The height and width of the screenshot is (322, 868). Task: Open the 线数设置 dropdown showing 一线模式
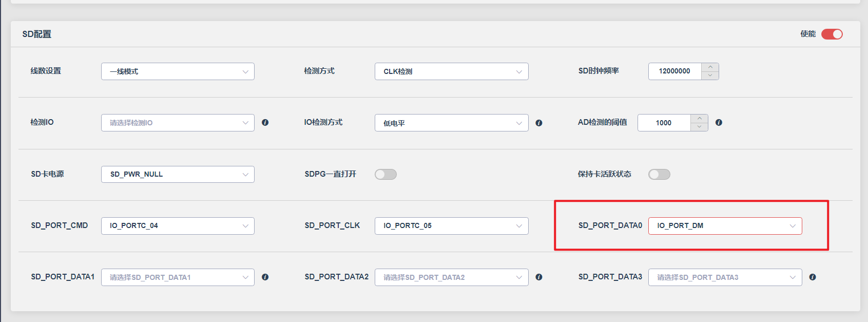tap(178, 71)
